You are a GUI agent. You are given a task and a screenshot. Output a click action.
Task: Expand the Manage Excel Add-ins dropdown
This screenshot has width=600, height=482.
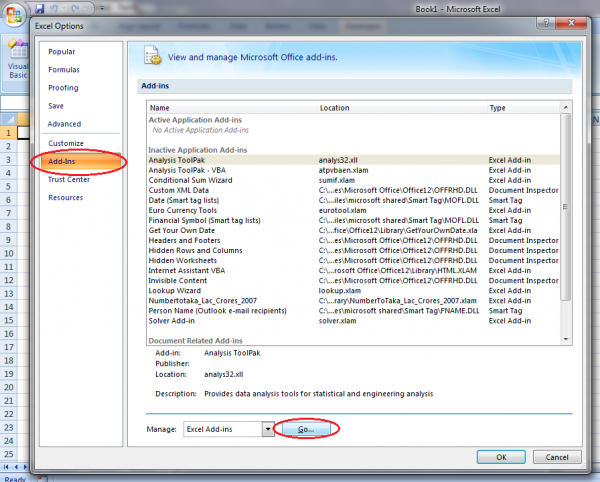point(267,429)
